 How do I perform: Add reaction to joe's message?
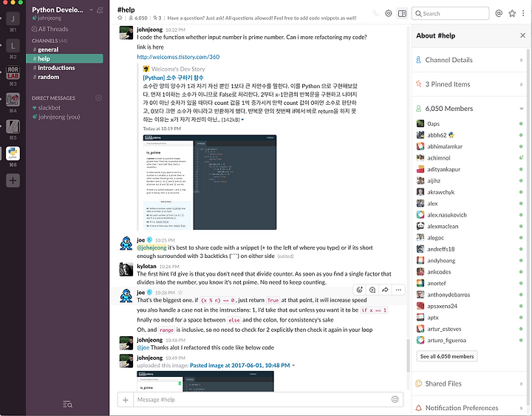pos(360,290)
